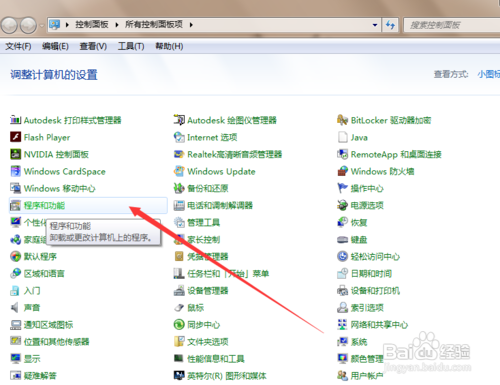Image resolution: width=500 pixels, height=385 pixels.
Task: Open the 查看(V) menu
Action: [x=93, y=46]
